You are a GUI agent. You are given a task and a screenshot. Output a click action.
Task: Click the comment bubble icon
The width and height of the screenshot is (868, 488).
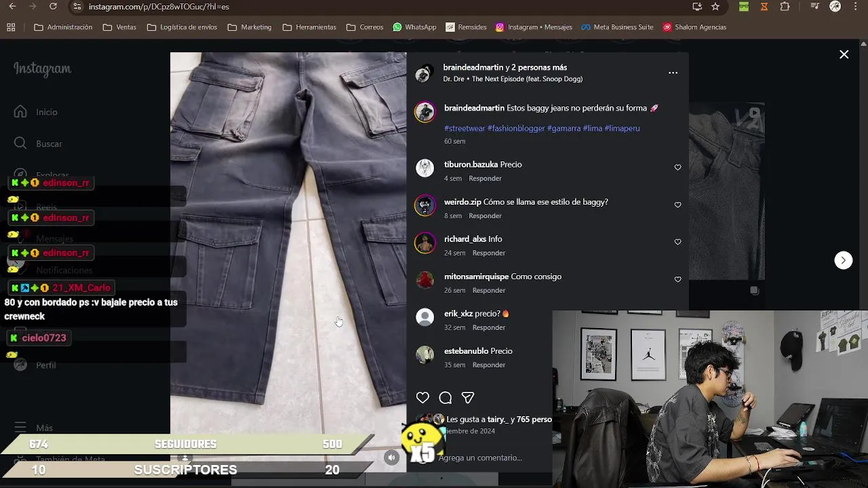pyautogui.click(x=446, y=398)
